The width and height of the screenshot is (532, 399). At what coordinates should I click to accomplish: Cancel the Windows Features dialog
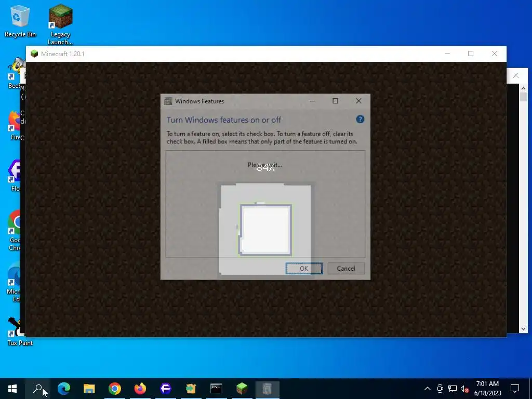click(345, 269)
